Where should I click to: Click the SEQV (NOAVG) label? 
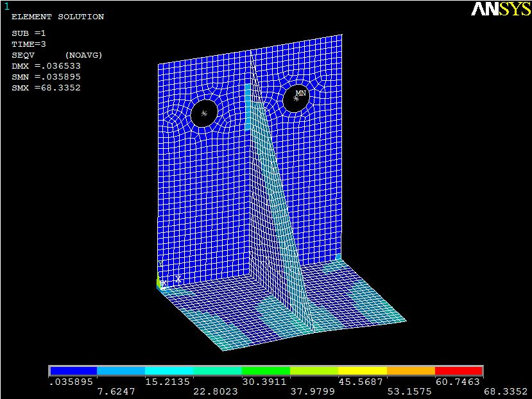[x=57, y=55]
